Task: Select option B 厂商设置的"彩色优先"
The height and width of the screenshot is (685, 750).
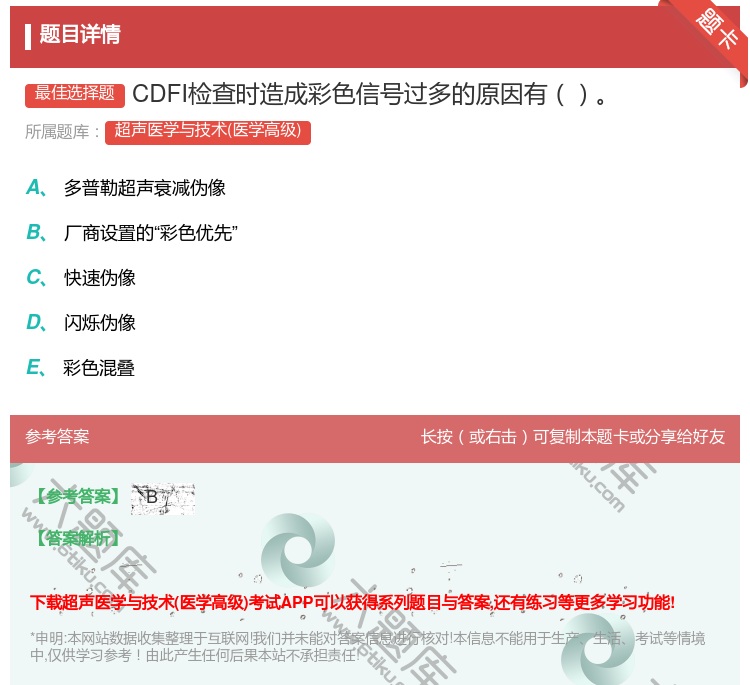Action: pyautogui.click(x=132, y=233)
